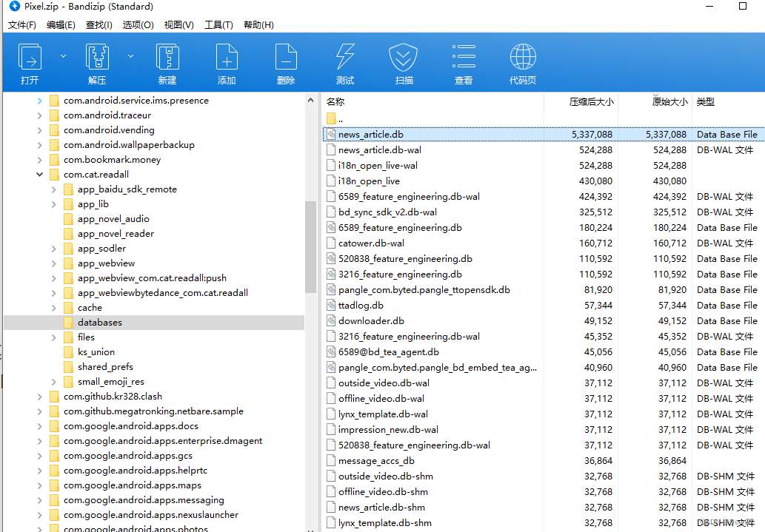765x532 pixels.
Task: Select file i18n_open_live-wal
Action: (x=378, y=166)
